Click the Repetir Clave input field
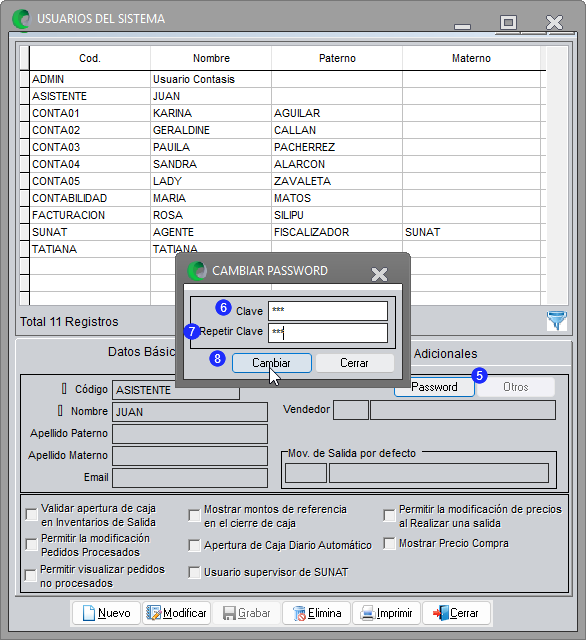Screen dimensions: 586x640 pyautogui.click(x=328, y=333)
